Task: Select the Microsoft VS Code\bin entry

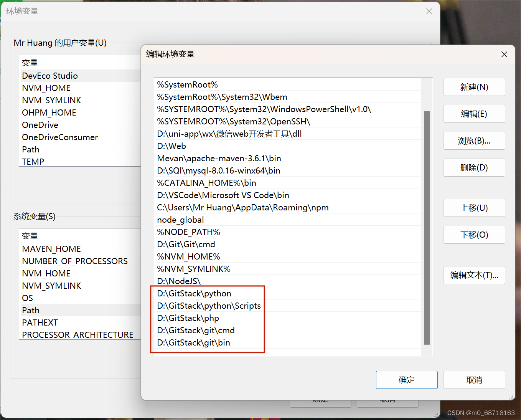Action: click(x=287, y=195)
